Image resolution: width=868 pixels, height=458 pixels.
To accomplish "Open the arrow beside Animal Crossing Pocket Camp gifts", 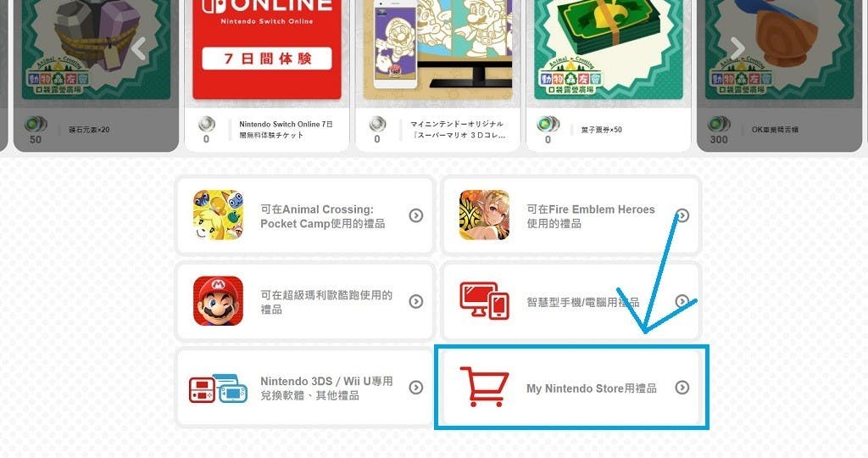I will (415, 215).
